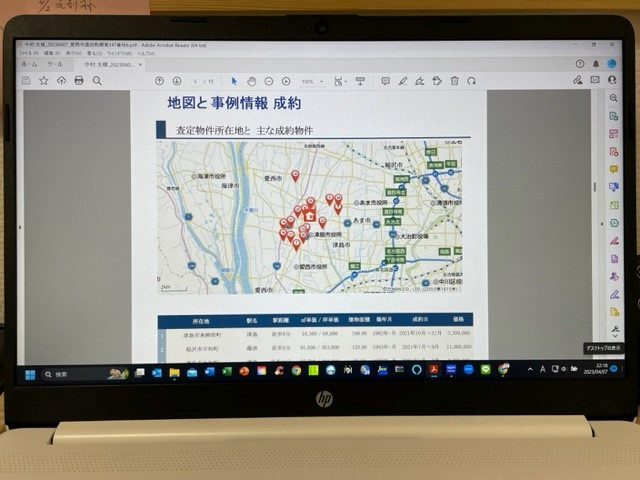Save the PDF with the floppy disk icon
The width and height of the screenshot is (640, 480).
(26, 80)
